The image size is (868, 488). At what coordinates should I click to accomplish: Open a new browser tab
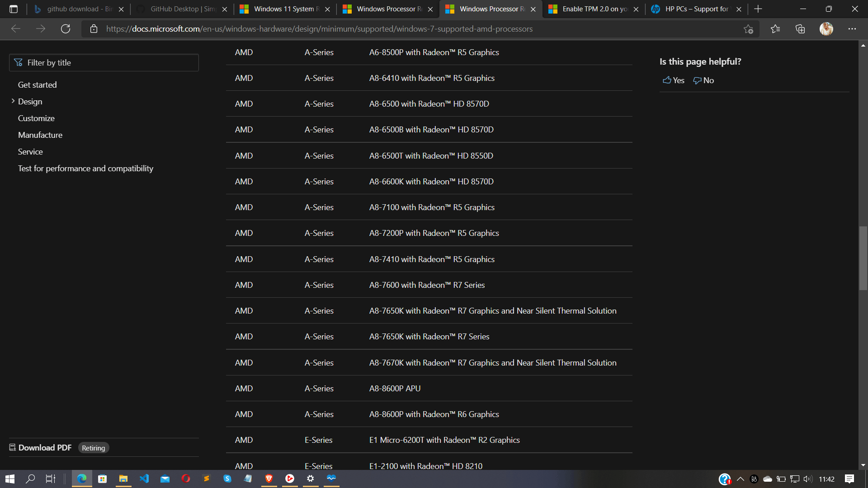pyautogui.click(x=758, y=9)
